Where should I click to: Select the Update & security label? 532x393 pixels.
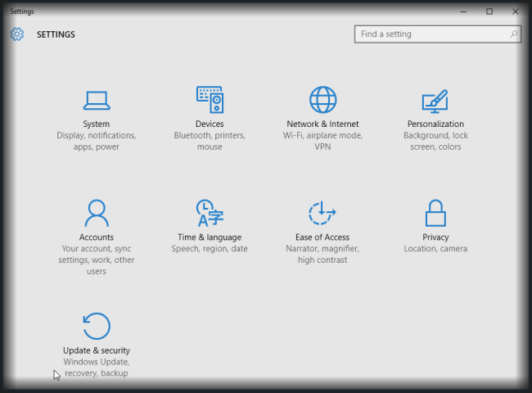pyautogui.click(x=97, y=350)
